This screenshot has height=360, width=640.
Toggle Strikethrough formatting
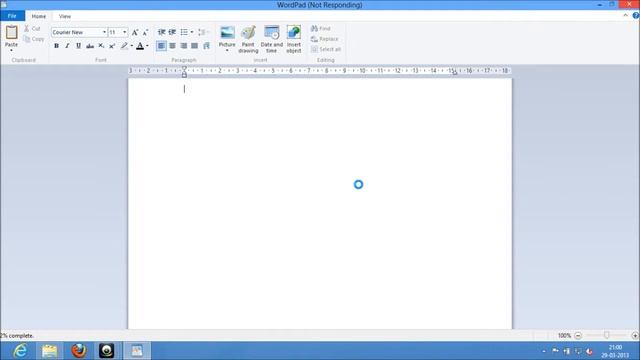pyautogui.click(x=90, y=46)
